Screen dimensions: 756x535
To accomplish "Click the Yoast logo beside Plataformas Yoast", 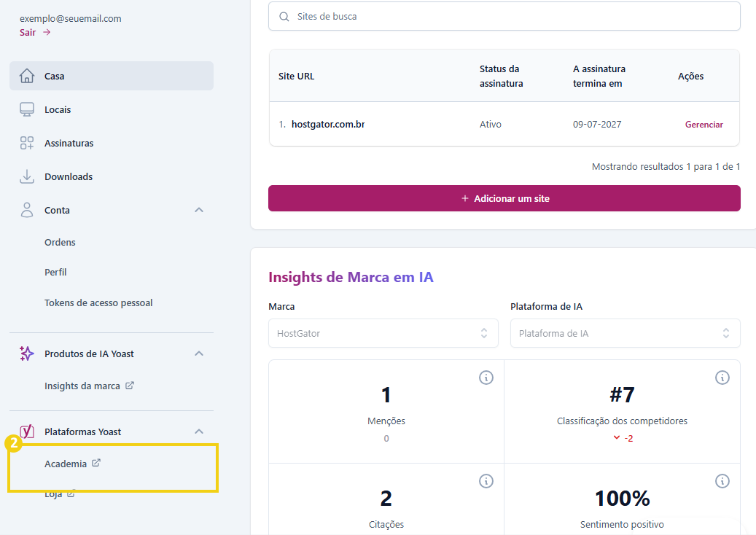I will tap(27, 431).
